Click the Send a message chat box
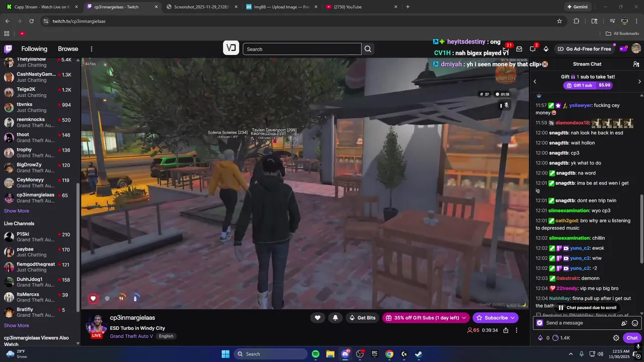Viewport: 644px width, 362px height. (x=586, y=323)
